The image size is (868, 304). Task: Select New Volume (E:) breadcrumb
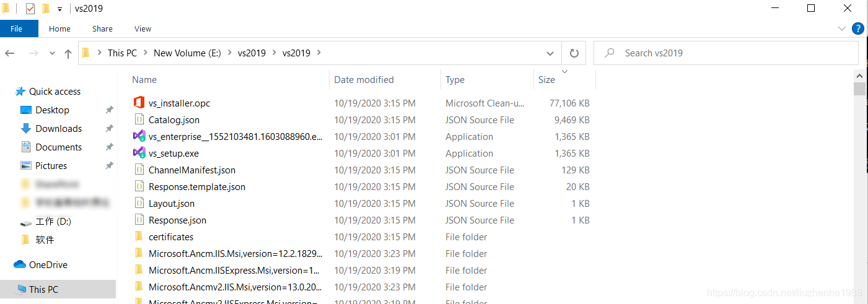coord(187,53)
